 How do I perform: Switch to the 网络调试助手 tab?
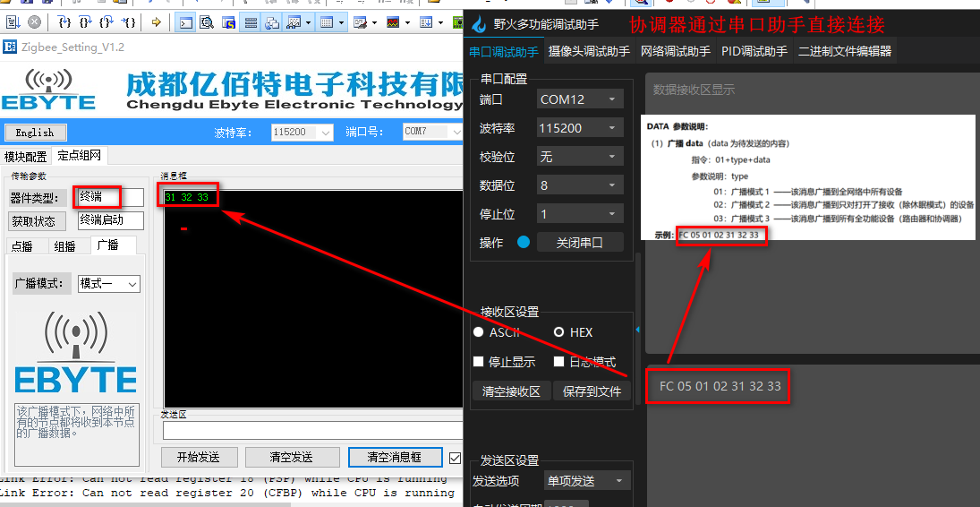pos(676,51)
